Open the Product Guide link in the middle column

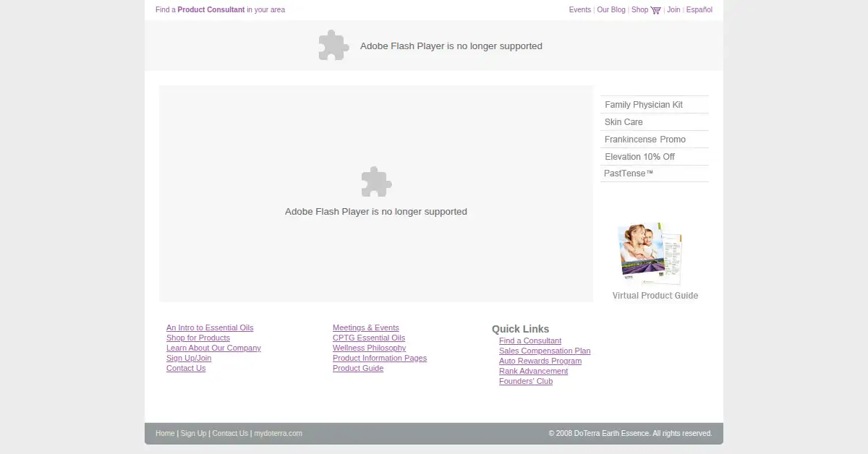click(x=358, y=369)
